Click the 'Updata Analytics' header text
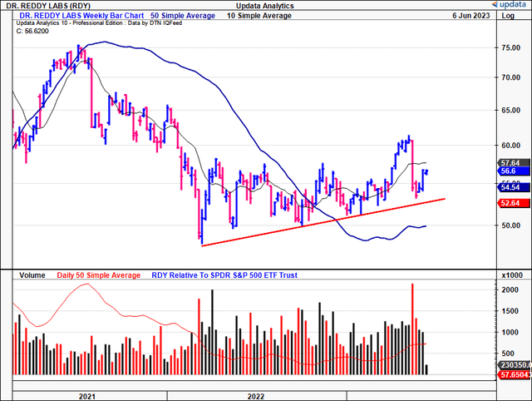Viewport: 532px width, 401px height. coord(265,6)
